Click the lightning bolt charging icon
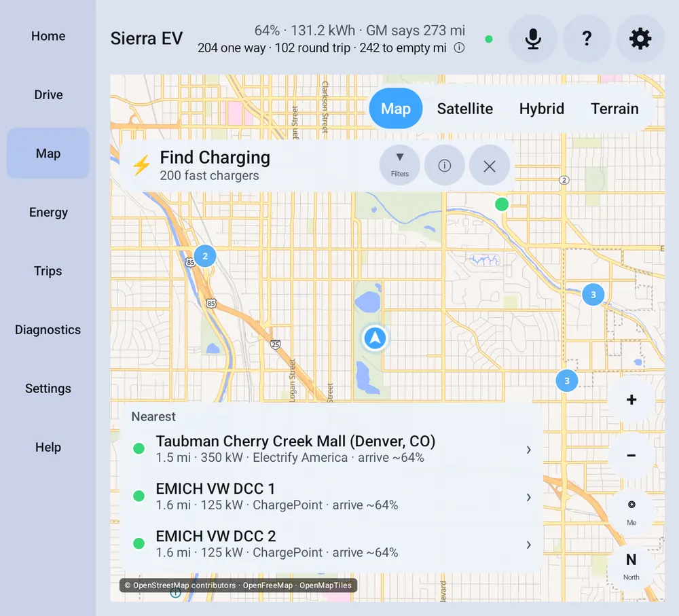This screenshot has width=679, height=616. 141,166
